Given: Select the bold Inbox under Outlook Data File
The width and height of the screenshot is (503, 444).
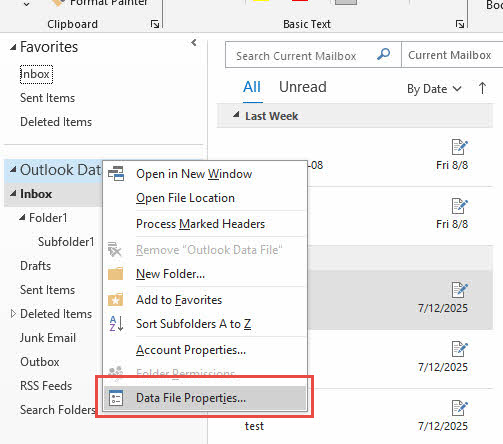Looking at the screenshot, I should point(36,194).
